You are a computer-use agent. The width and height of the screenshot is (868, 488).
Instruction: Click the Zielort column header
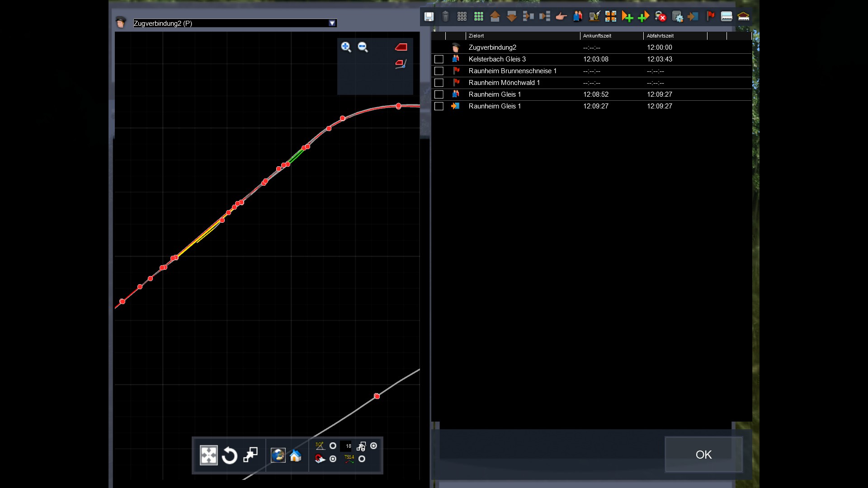476,36
